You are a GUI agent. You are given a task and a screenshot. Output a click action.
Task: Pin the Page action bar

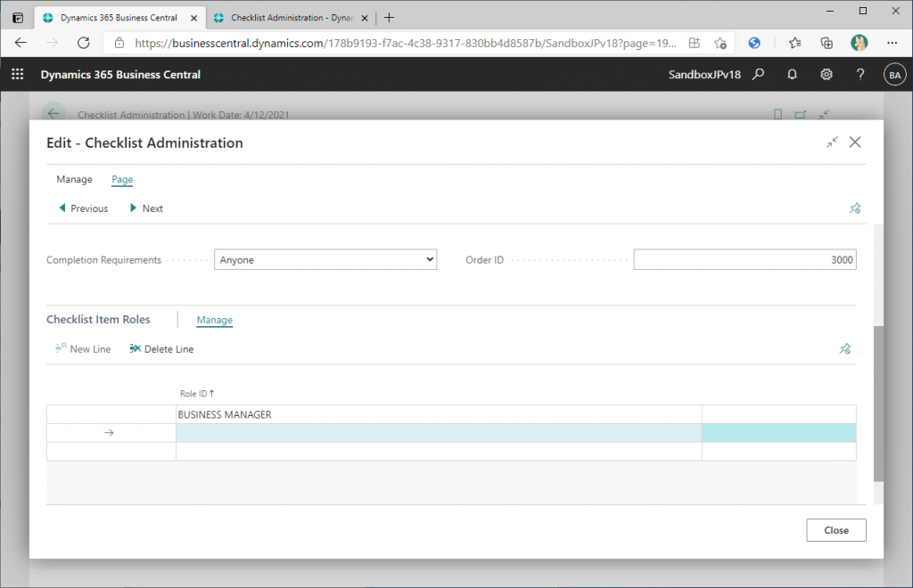pyautogui.click(x=855, y=208)
